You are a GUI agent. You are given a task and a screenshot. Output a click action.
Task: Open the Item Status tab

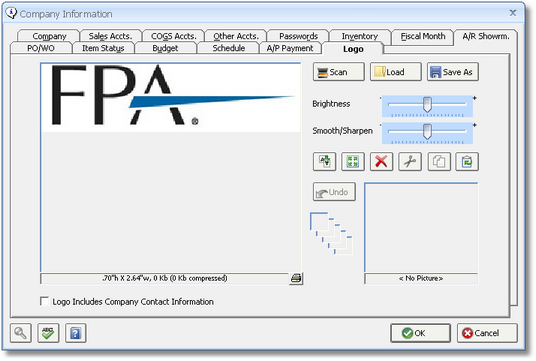[103, 48]
